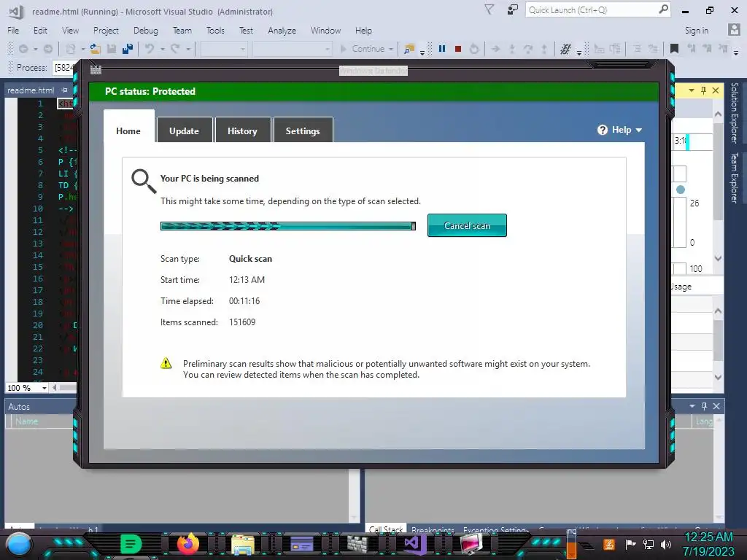Screen dimensions: 747x560
Task: Click the Start orb on the taskbar
Action: pos(19,545)
